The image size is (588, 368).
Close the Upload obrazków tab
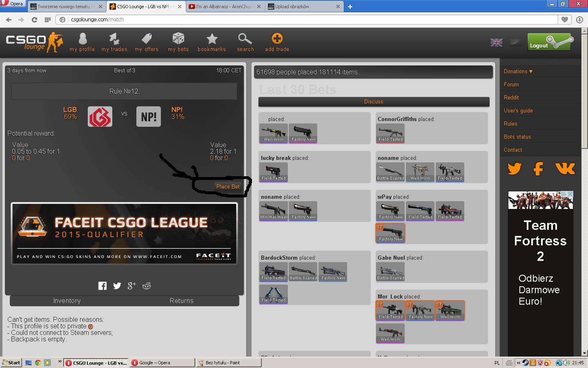coord(338,7)
